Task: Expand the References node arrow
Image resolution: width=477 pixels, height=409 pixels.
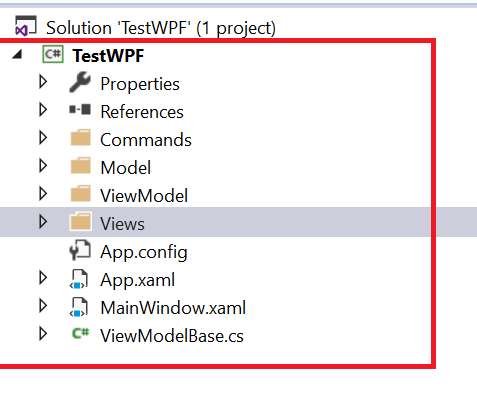Action: click(x=43, y=110)
